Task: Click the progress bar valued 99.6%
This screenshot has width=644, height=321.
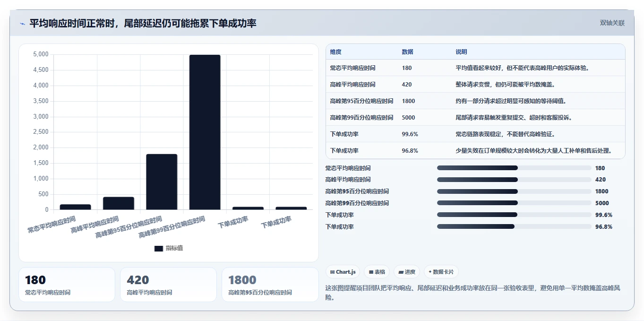Action: 514,215
